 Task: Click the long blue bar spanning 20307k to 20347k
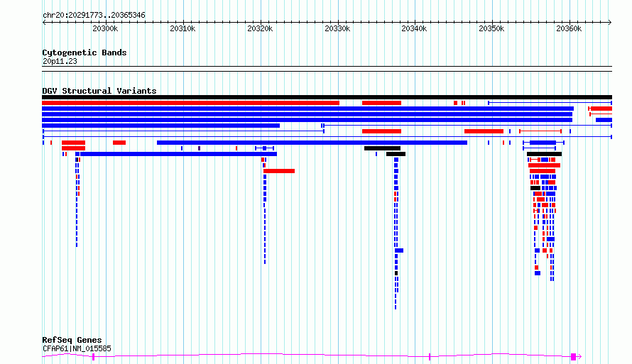[x=312, y=143]
